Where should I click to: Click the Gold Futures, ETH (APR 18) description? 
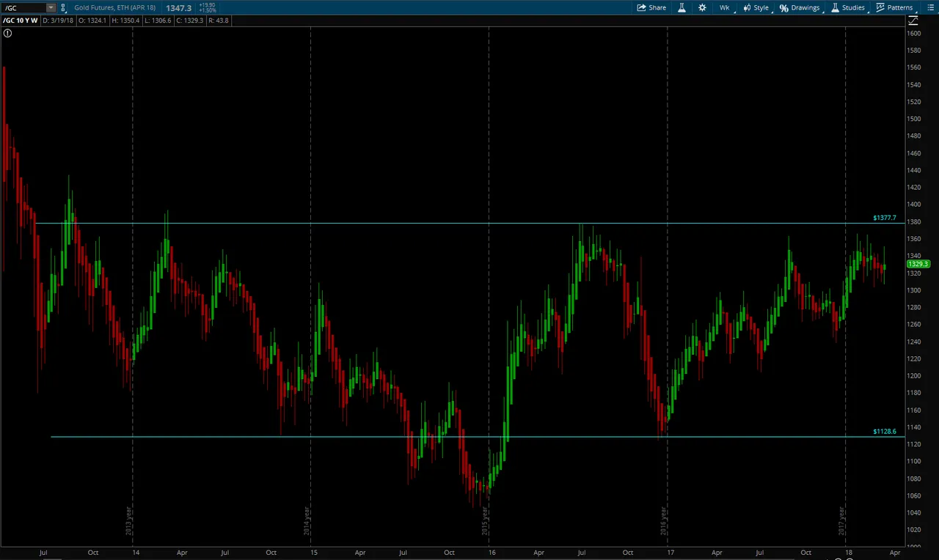tap(114, 7)
